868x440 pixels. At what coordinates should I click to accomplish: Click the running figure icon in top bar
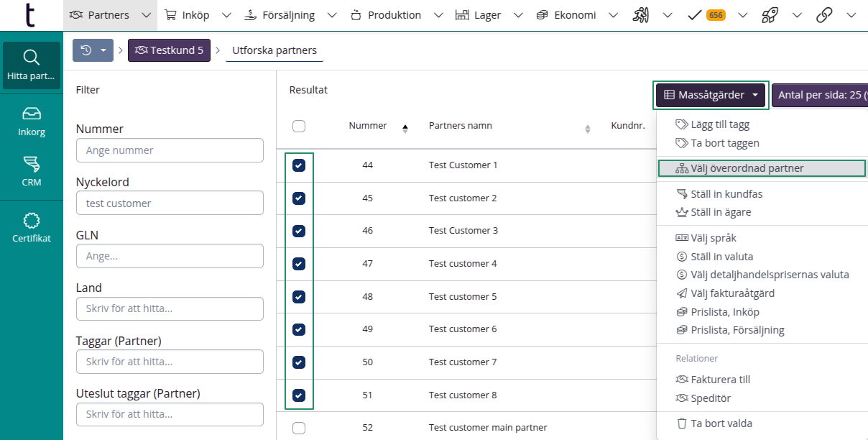point(641,15)
